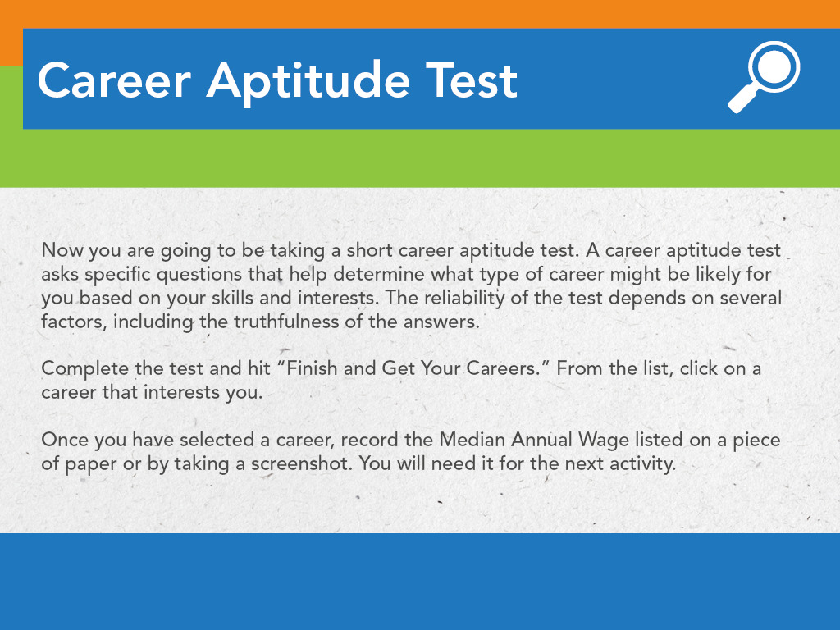Image resolution: width=840 pixels, height=630 pixels.
Task: Click the orange strip above the header
Action: [420, 14]
